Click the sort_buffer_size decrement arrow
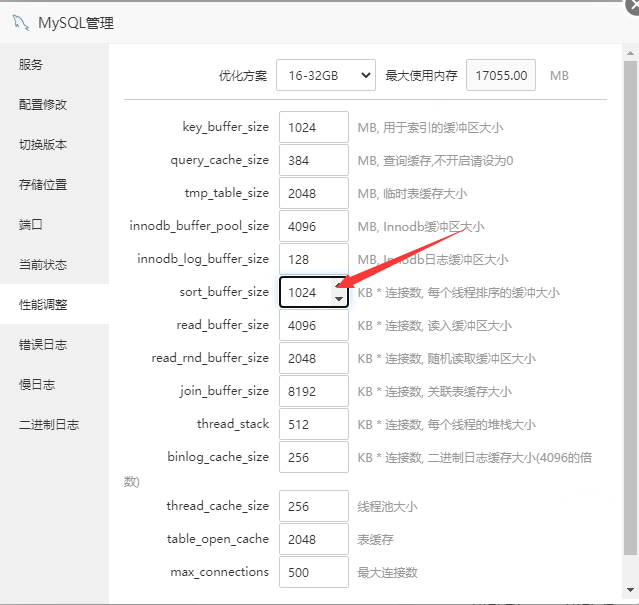Viewport: 639px width, 605px height. 339,299
